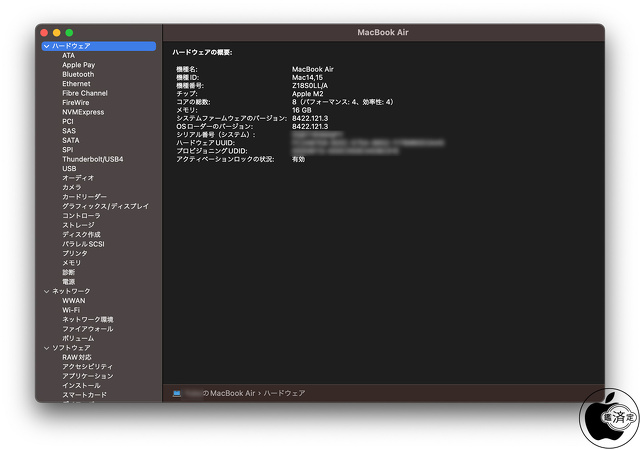Select ネットワーク環境 in the sidebar

coord(88,320)
